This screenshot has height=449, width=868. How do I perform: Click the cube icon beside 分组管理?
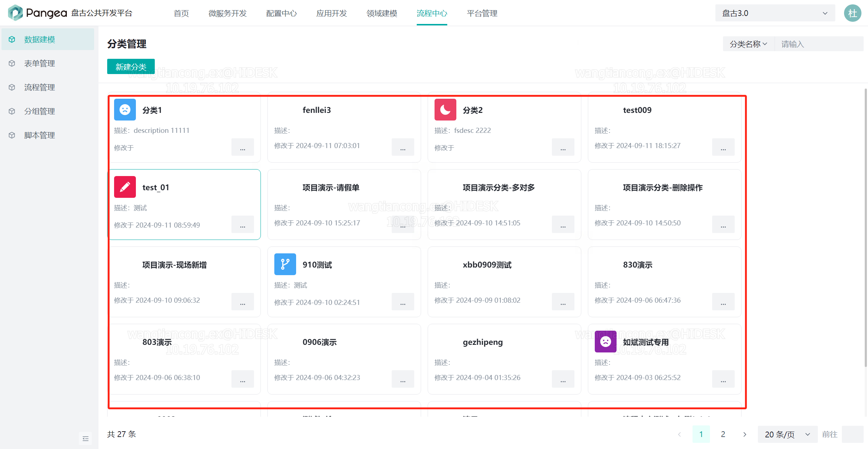click(12, 111)
